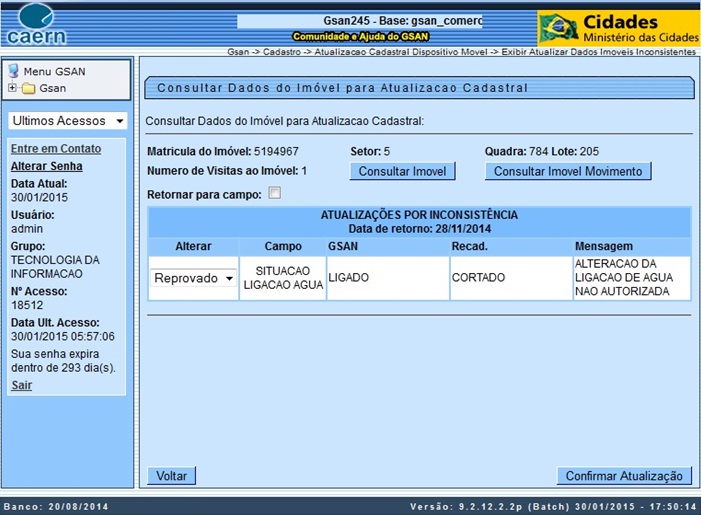Click the Menu GSAN computer icon
Screen dimensions: 701x515
pyautogui.click(x=14, y=71)
